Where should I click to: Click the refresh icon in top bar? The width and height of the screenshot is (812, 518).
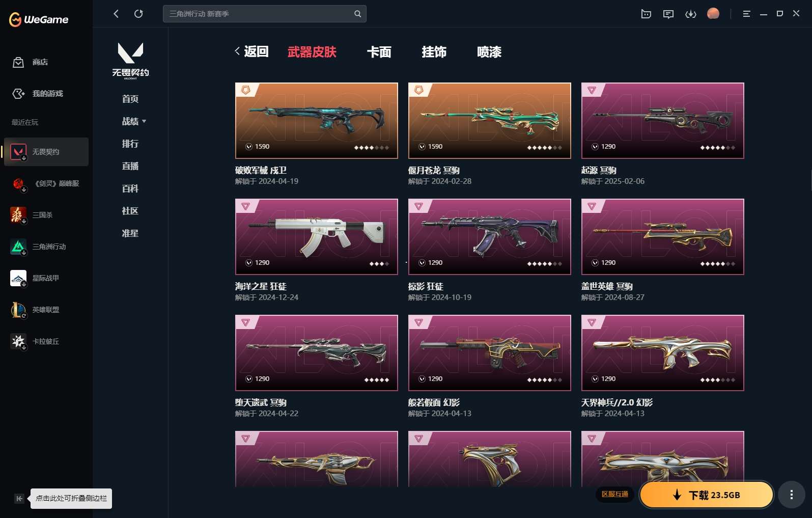(x=138, y=14)
